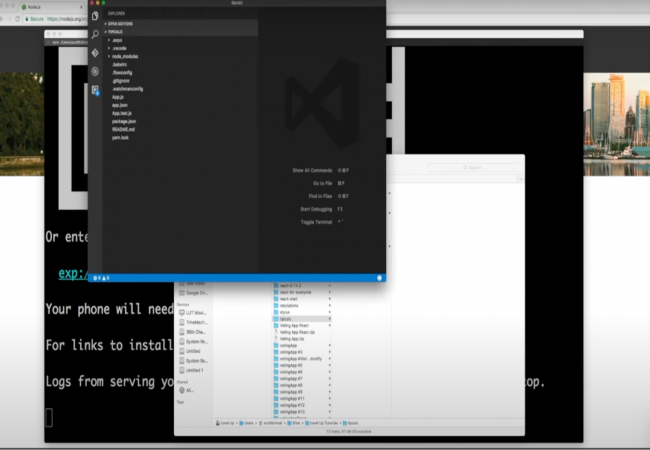Open the Explorer view in VS Code activity bar
Viewport: 650px width, 450px height.
[x=95, y=16]
